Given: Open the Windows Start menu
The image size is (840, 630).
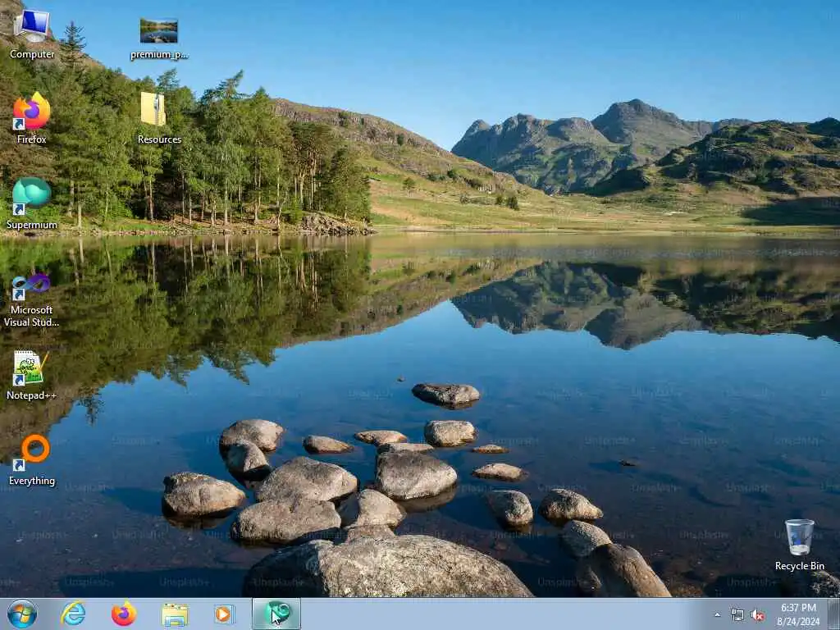Looking at the screenshot, I should (x=22, y=614).
